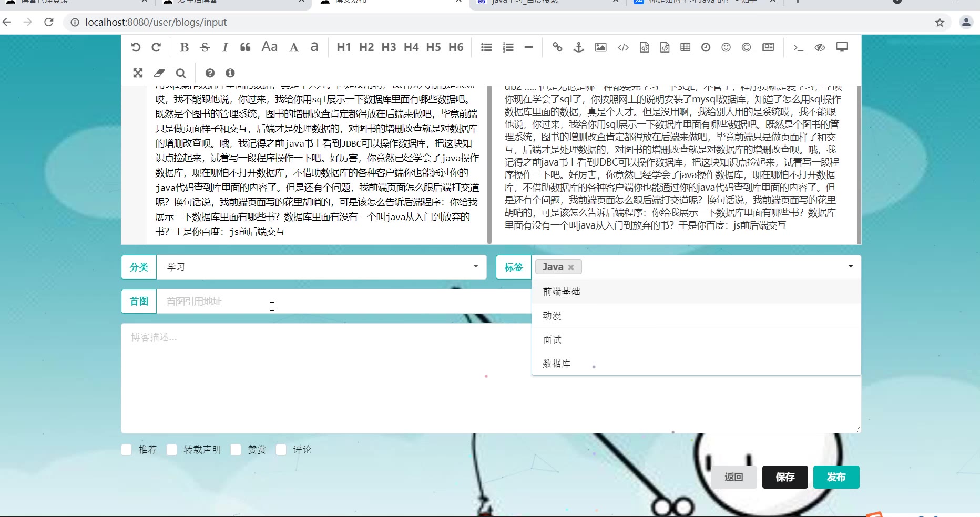Apply italic formatting
The width and height of the screenshot is (980, 517).
tap(225, 47)
